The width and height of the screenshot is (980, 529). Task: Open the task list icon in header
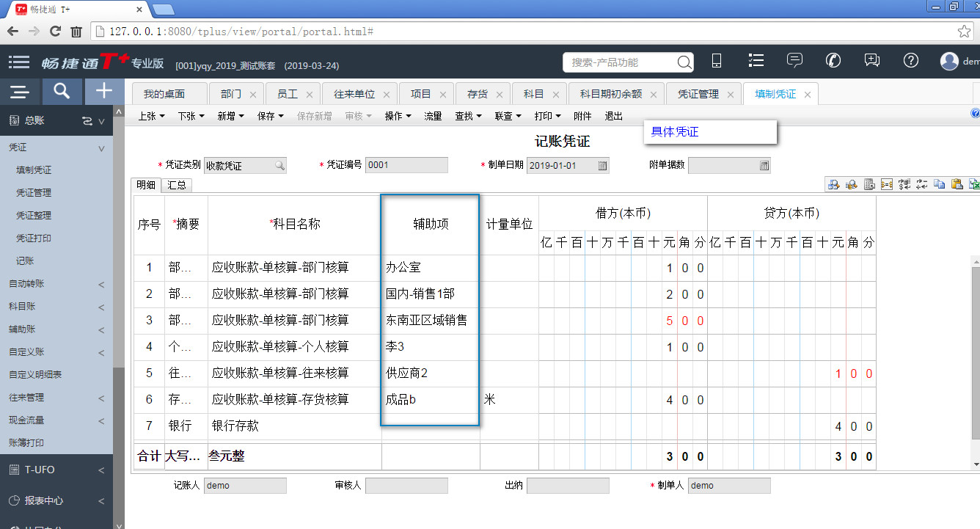point(756,61)
